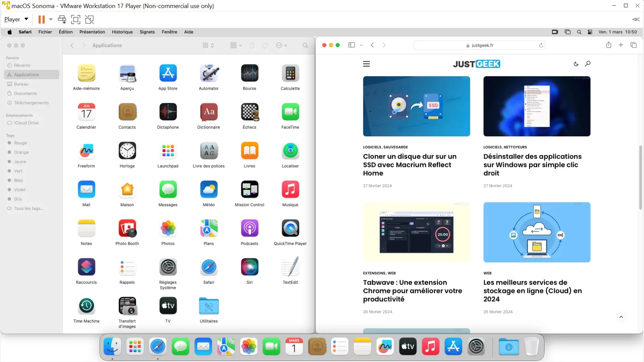Open the Fenêtre menu
Viewport: 644px width, 362px height.
click(169, 32)
